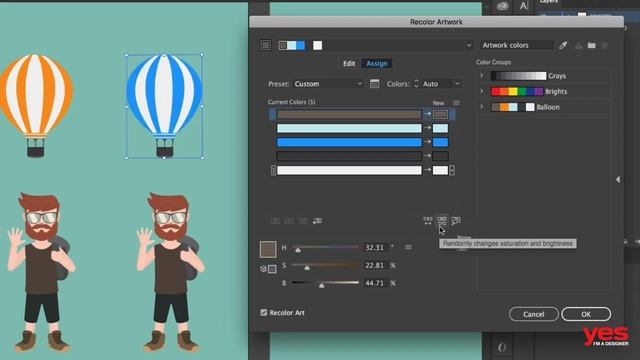
Task: Click the separate colors into rows icon
Action: [x=289, y=221]
